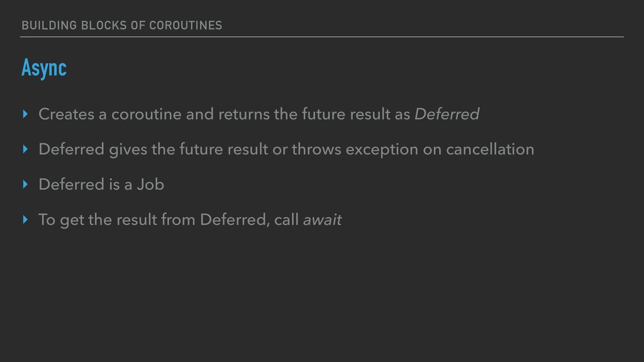Click the italic word "Deferred" in first bullet
The height and width of the screenshot is (362, 644).
tap(447, 114)
